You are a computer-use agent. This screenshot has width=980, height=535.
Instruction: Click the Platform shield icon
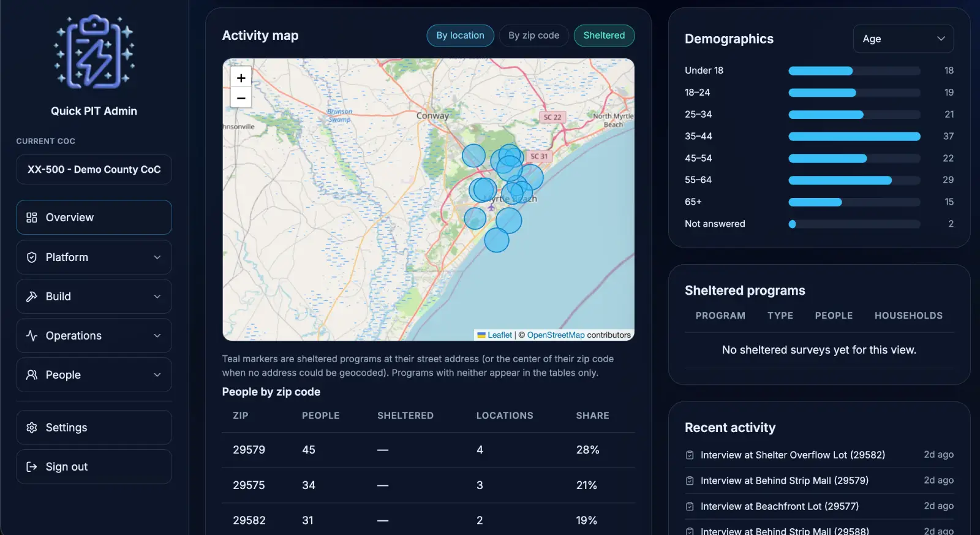click(32, 257)
